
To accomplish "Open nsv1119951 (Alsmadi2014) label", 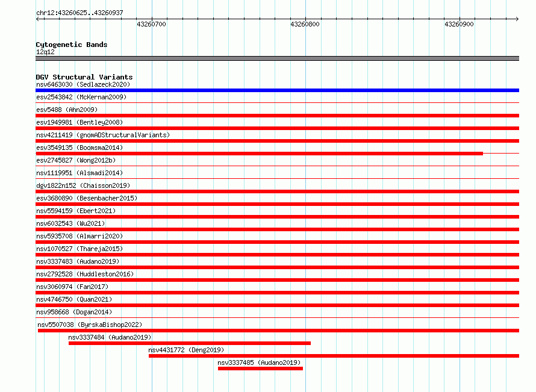I will pyautogui.click(x=79, y=173).
